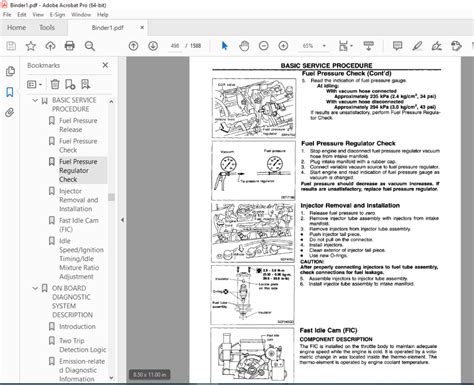Click bookmarks scrollbar down arrow
Viewport: 474px width, 385px height.
(x=111, y=378)
